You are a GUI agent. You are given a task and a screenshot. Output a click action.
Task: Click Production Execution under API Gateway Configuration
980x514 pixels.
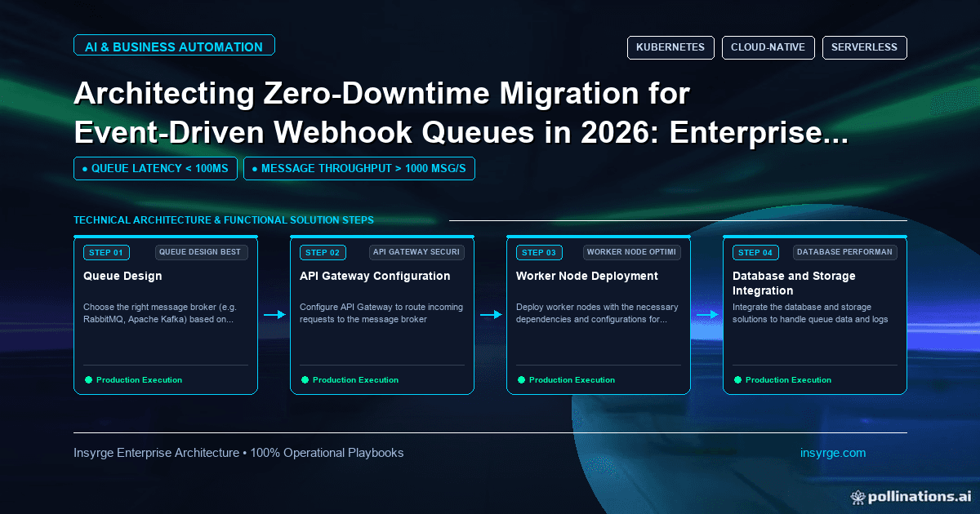(355, 380)
